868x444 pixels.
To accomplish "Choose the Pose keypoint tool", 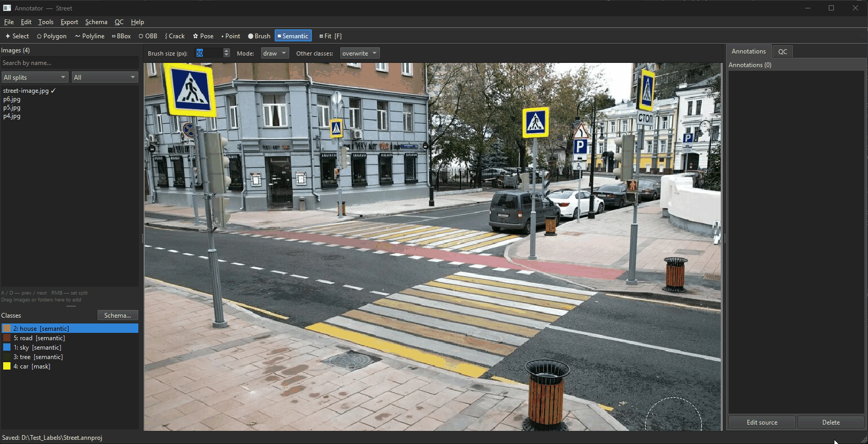I will [x=203, y=36].
